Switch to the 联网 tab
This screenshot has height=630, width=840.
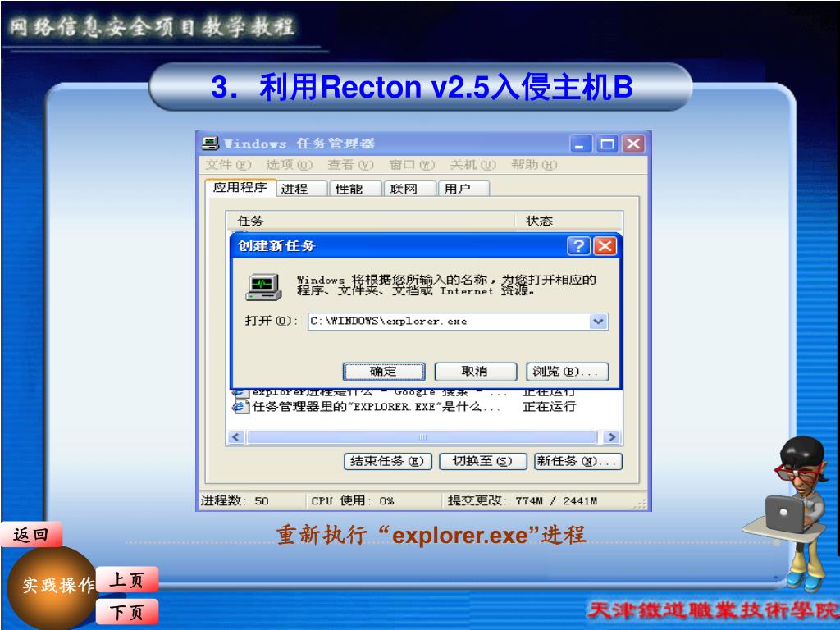pyautogui.click(x=410, y=189)
